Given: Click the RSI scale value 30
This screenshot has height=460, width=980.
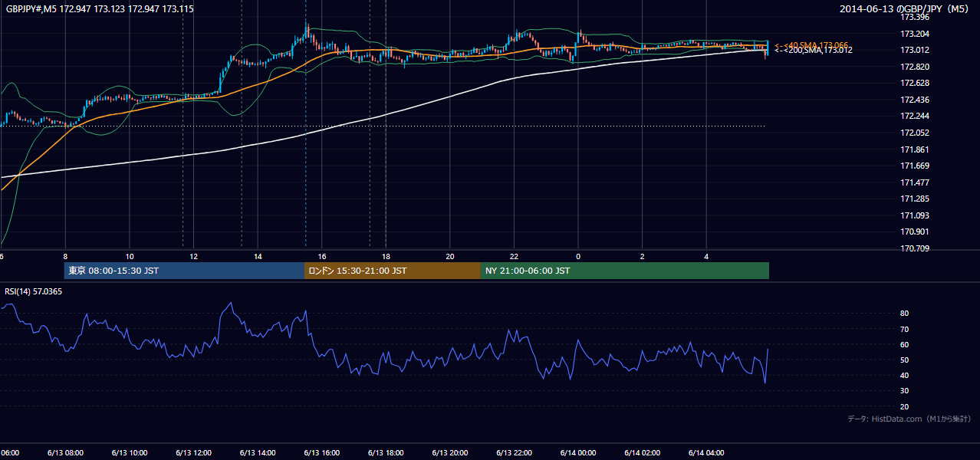Looking at the screenshot, I should point(905,391).
